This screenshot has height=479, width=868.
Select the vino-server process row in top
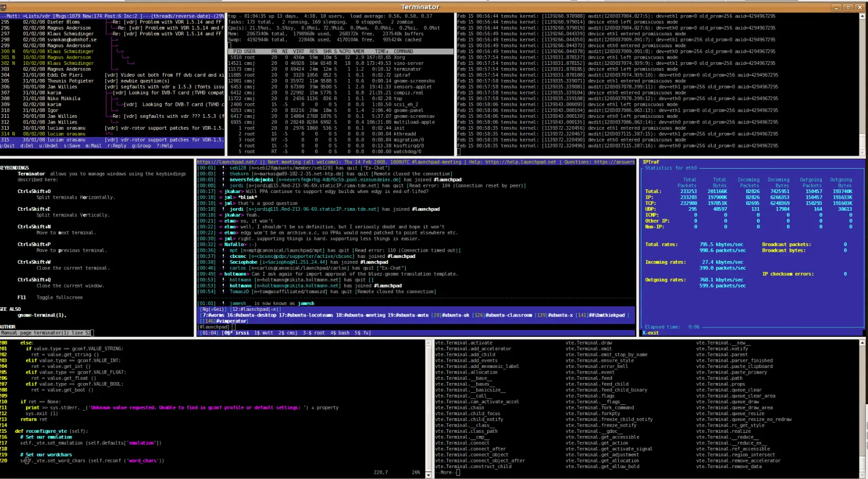click(341, 63)
